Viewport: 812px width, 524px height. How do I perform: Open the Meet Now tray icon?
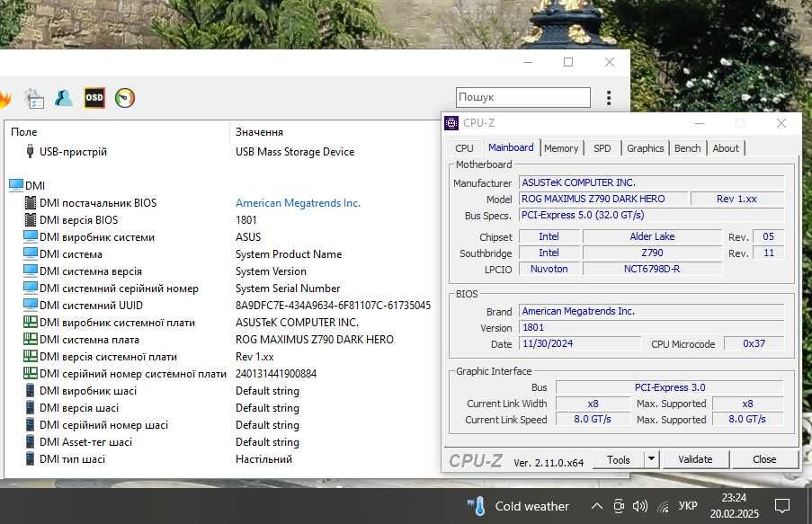(619, 506)
